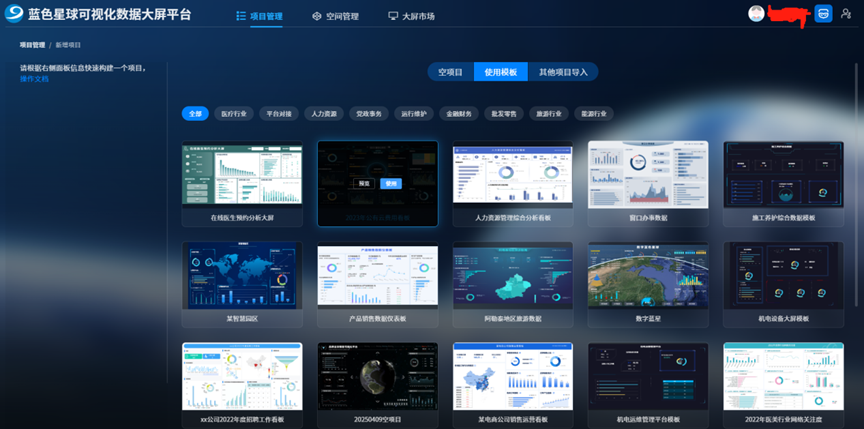Filter templates by 人力资源

pos(323,114)
